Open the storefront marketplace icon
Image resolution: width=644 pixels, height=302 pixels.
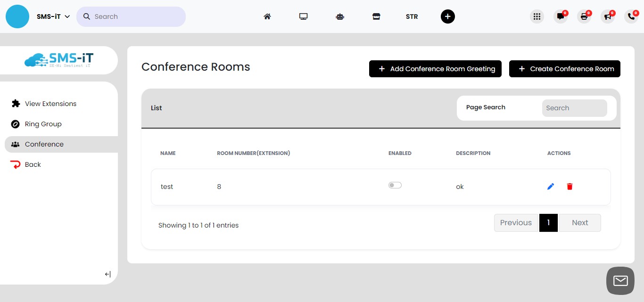coord(376,16)
